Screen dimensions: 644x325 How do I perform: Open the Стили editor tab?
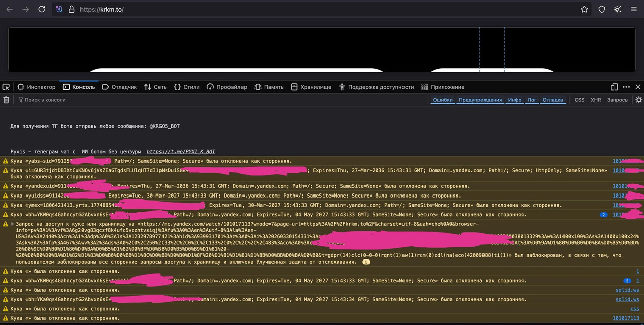pos(187,87)
